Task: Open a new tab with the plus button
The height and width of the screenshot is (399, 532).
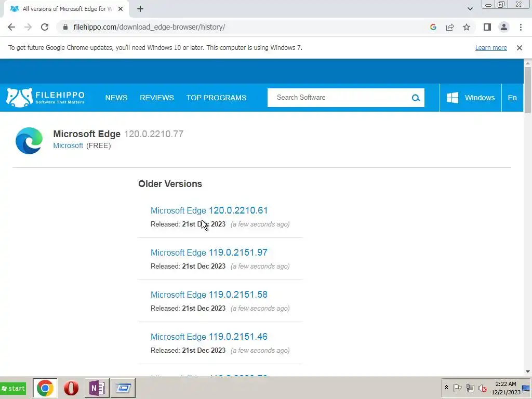Action: pyautogui.click(x=140, y=9)
